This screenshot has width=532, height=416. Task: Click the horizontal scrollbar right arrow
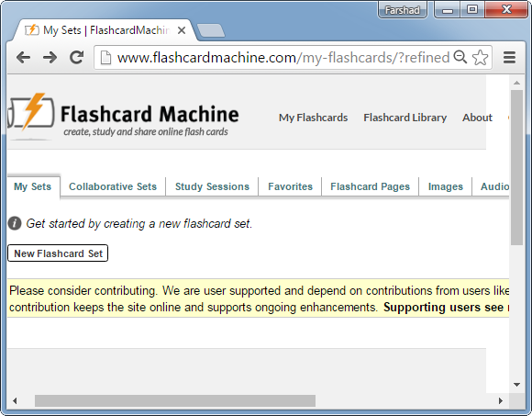click(501, 400)
